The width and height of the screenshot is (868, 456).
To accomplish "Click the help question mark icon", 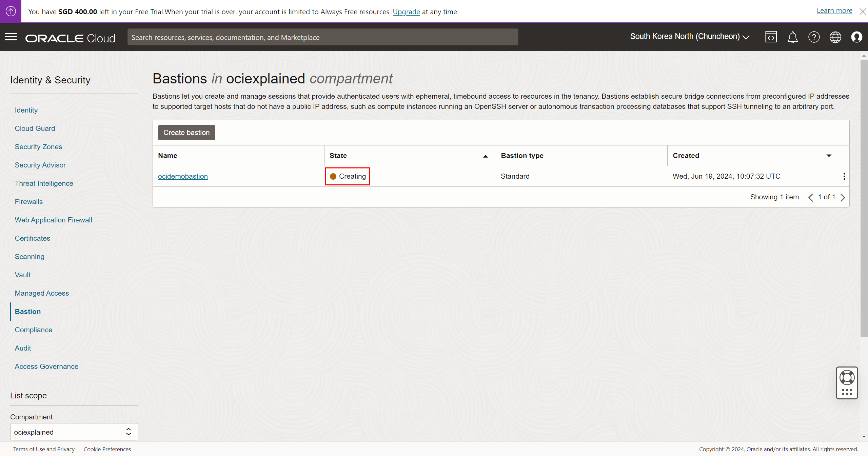I will coord(814,37).
